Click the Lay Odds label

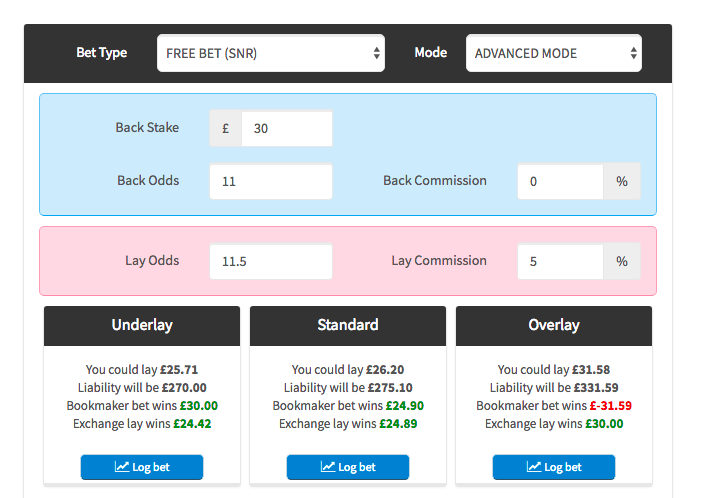pos(152,261)
